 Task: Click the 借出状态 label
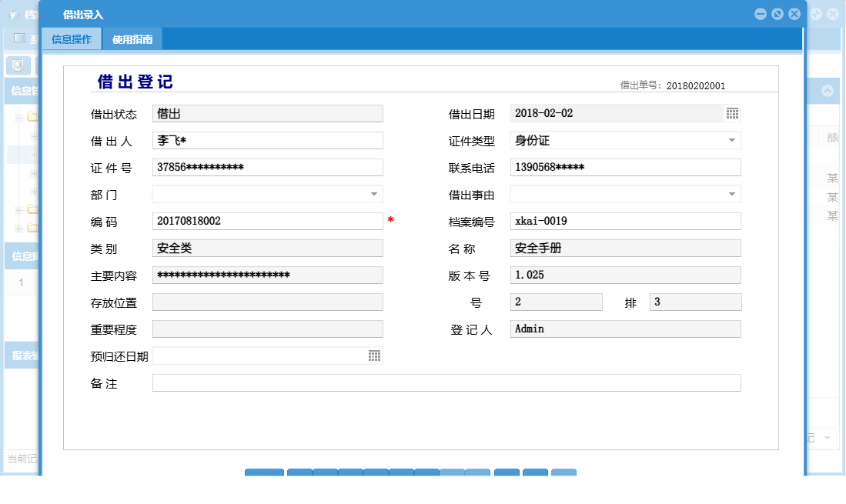[114, 115]
